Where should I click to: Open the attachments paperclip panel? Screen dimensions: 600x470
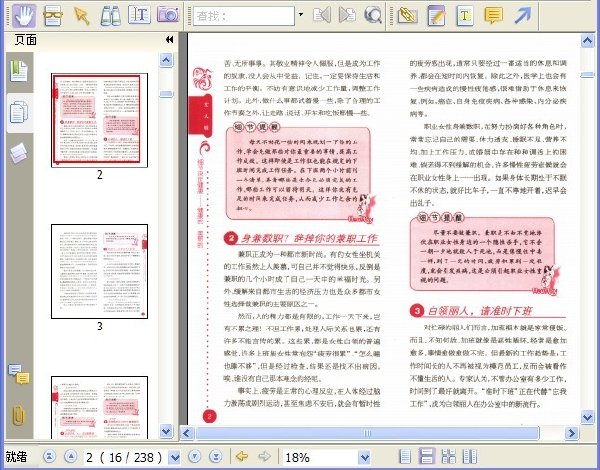[18, 415]
